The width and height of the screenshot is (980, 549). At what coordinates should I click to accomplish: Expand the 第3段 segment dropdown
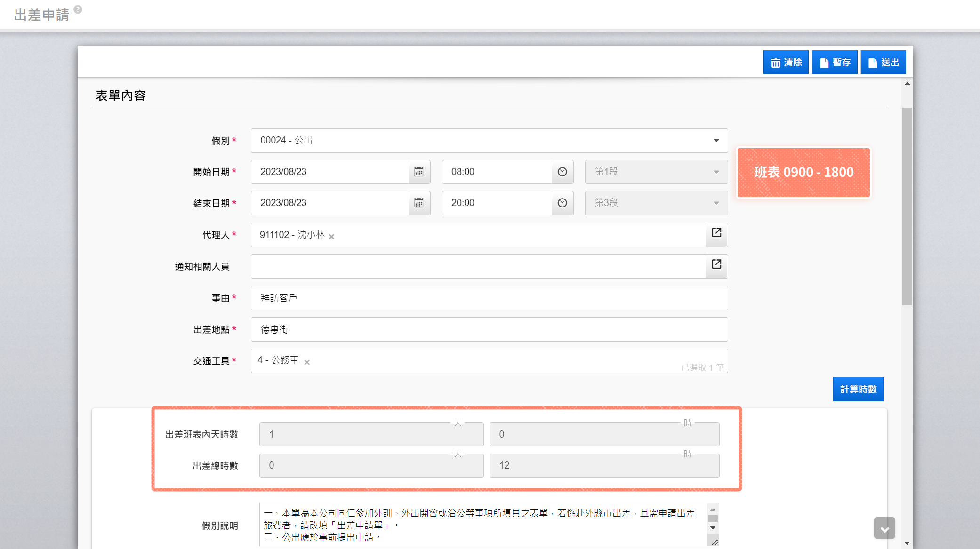pos(716,203)
